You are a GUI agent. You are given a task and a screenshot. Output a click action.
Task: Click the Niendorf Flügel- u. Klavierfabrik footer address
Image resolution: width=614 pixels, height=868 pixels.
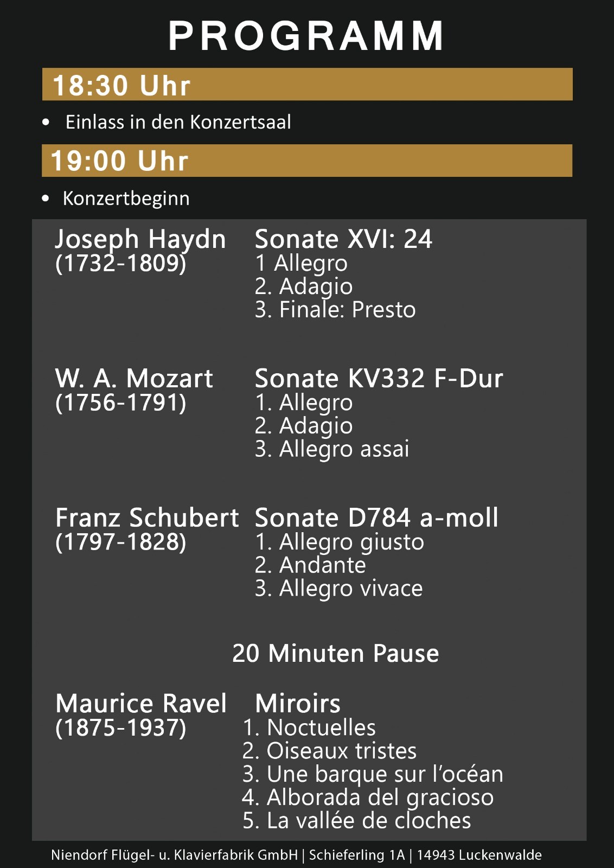(x=296, y=855)
